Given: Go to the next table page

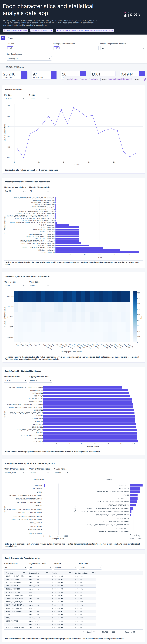Looking at the screenshot, I should pos(137,632).
